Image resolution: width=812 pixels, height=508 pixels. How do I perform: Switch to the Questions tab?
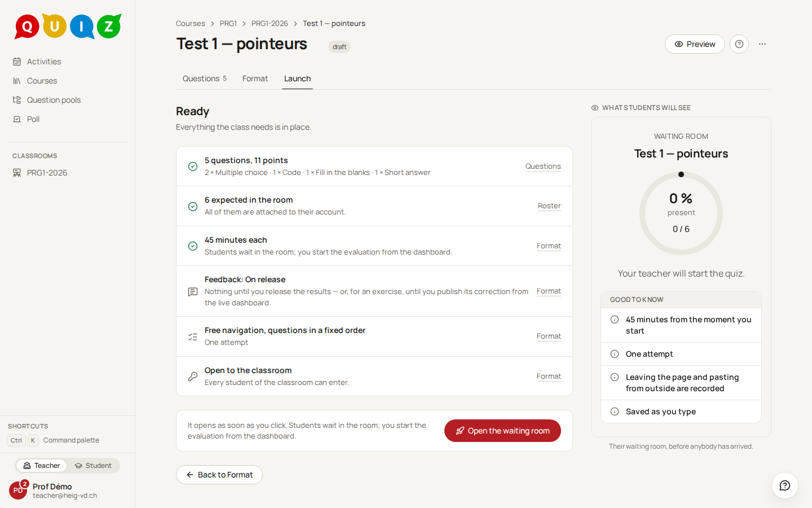coord(204,78)
